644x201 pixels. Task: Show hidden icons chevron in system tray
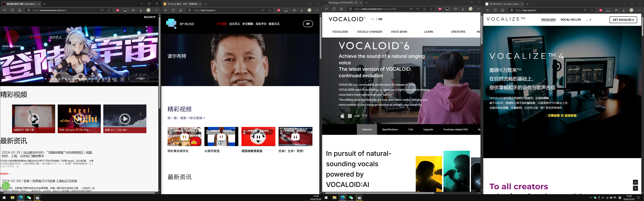591,197
